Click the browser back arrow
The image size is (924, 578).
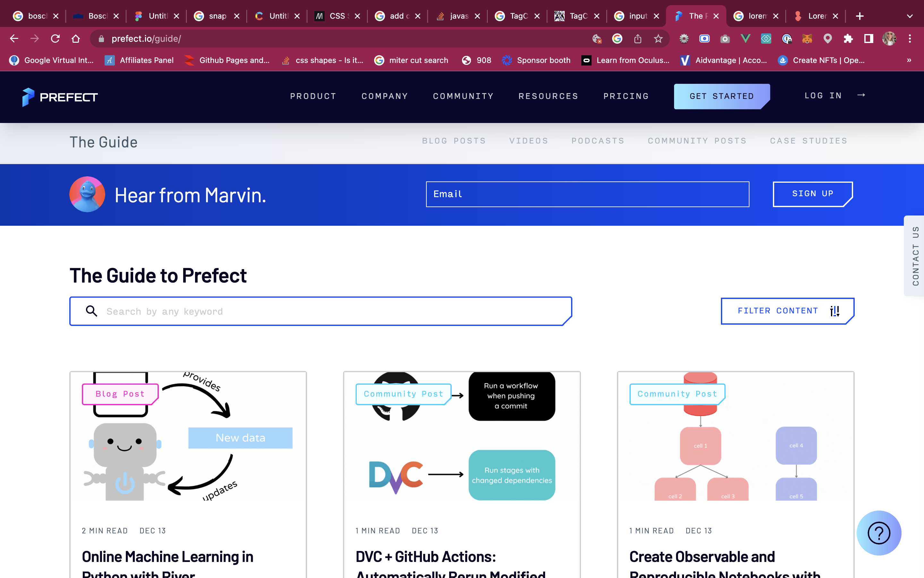(x=14, y=39)
